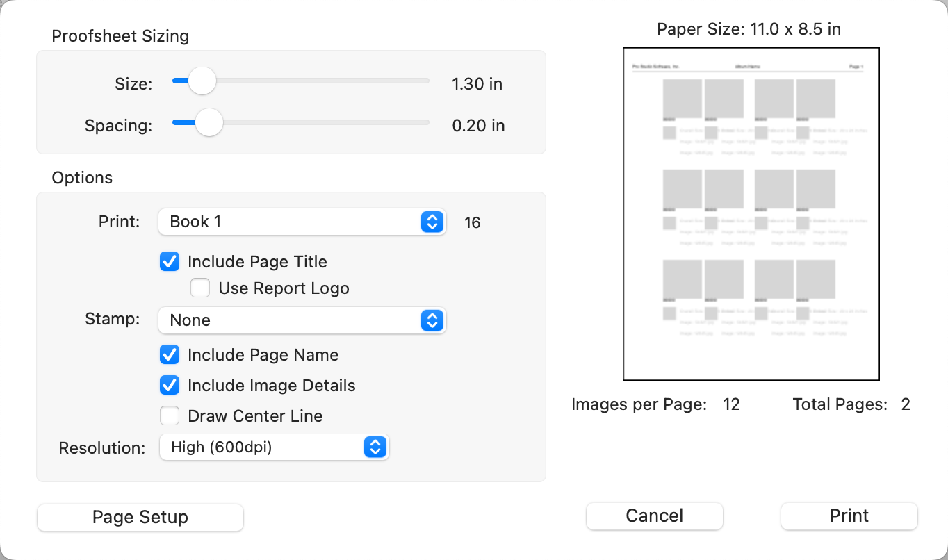Uncheck Include Page Title

pyautogui.click(x=170, y=262)
